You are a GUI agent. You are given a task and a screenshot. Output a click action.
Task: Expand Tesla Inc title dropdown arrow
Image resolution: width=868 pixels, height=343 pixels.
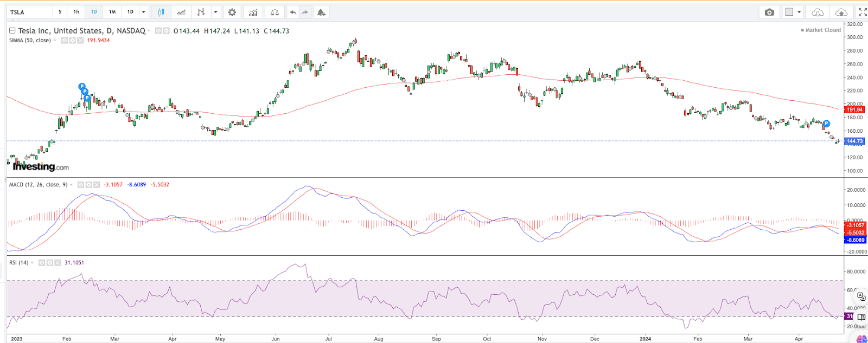149,31
